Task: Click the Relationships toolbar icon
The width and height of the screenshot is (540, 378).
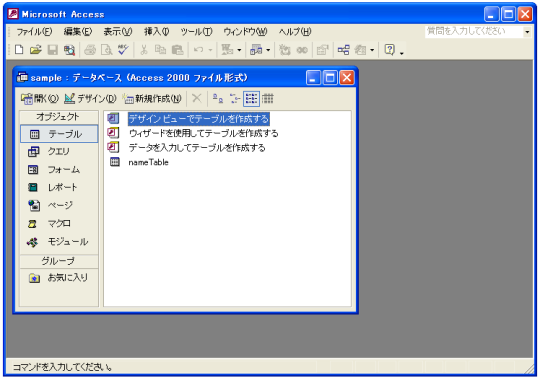Action: click(343, 50)
